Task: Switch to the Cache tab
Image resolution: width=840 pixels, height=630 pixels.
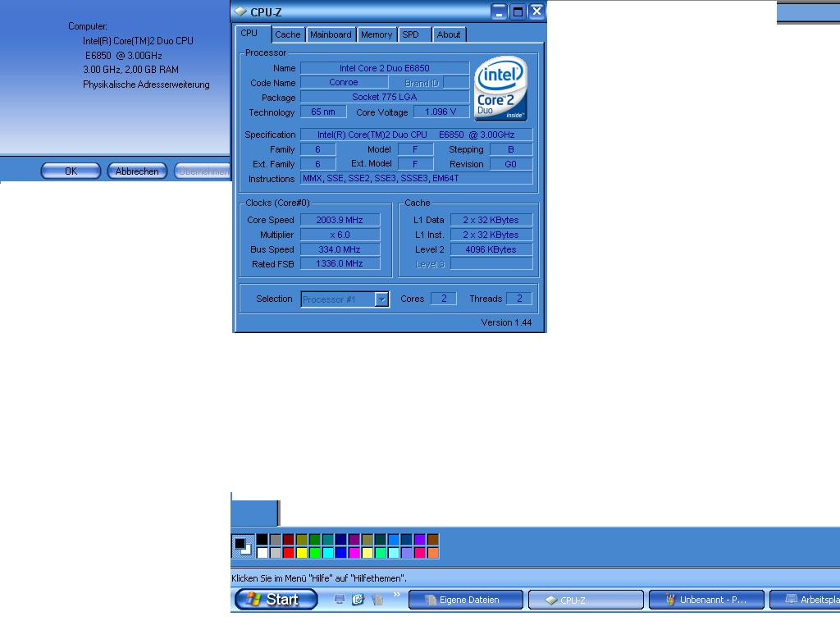Action: click(x=288, y=34)
